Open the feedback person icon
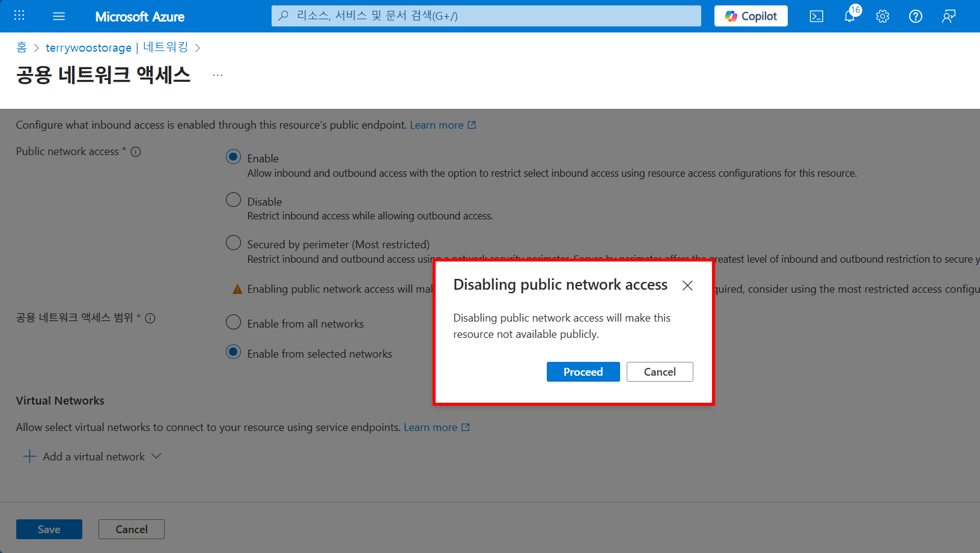The image size is (980, 553). pyautogui.click(x=949, y=16)
